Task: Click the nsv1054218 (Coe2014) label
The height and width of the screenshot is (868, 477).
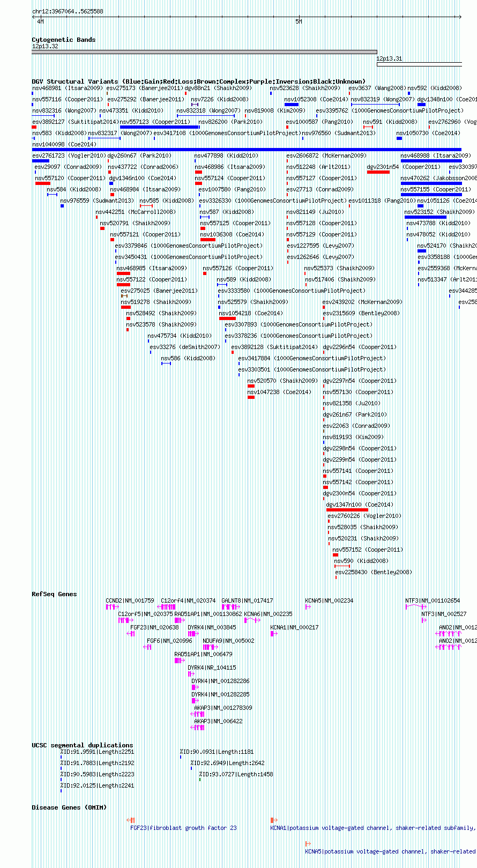Action: tap(250, 313)
